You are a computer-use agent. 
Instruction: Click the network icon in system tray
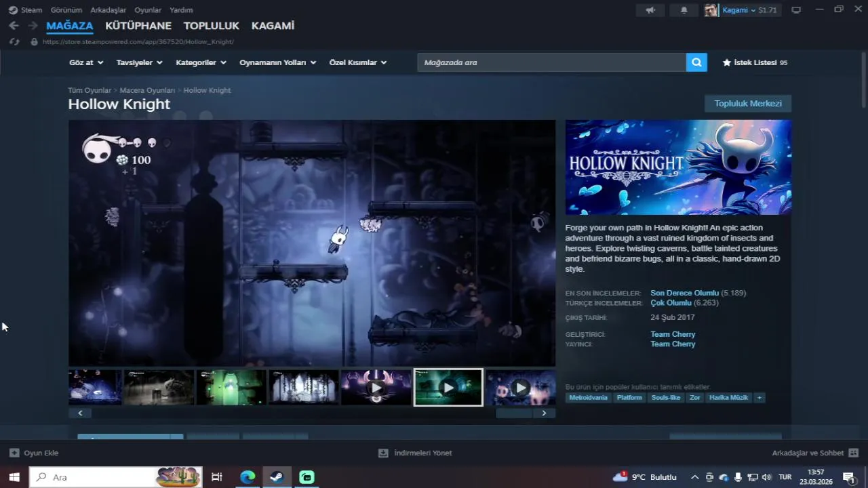click(753, 477)
